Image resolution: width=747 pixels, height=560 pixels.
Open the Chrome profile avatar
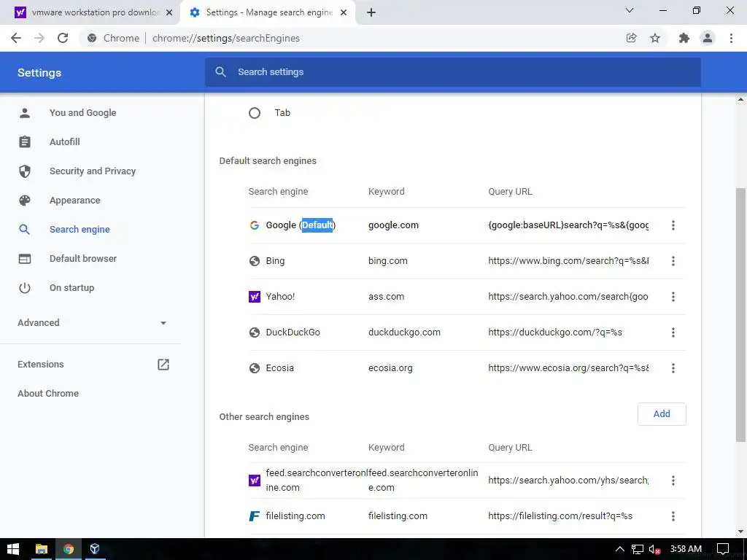708,38
